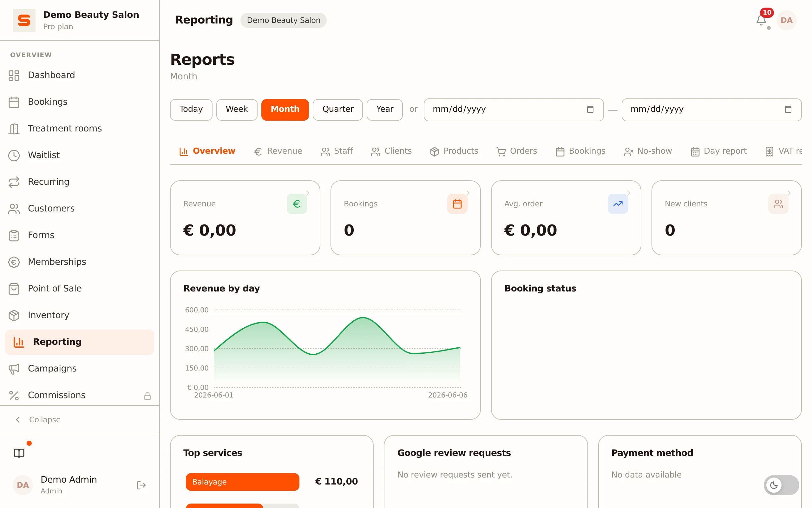Switch to the Clients tab
This screenshot has height=508, width=812.
(x=391, y=151)
